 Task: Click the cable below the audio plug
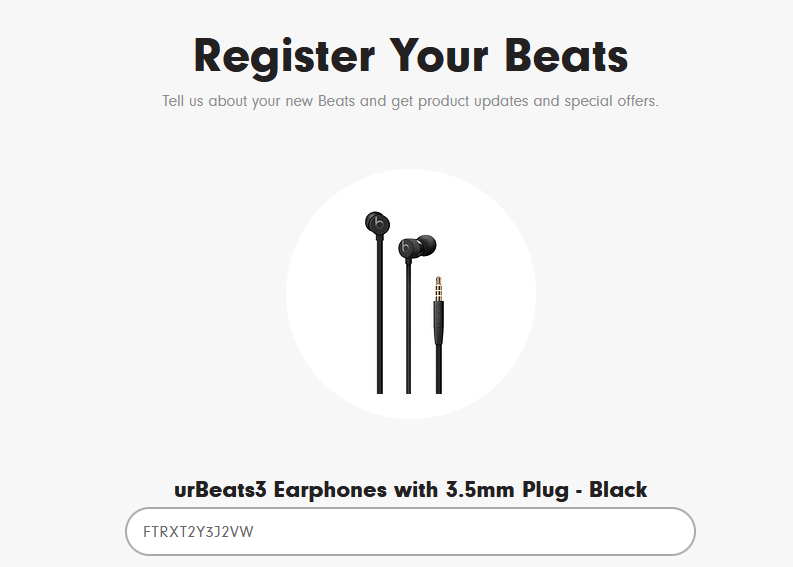coord(438,369)
